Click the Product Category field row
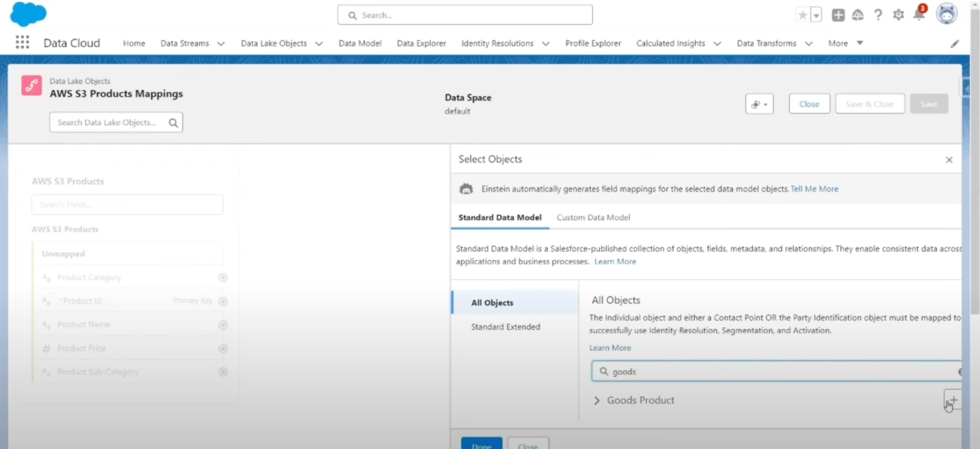Screen dimensions: 980x449 pyautogui.click(x=129, y=277)
